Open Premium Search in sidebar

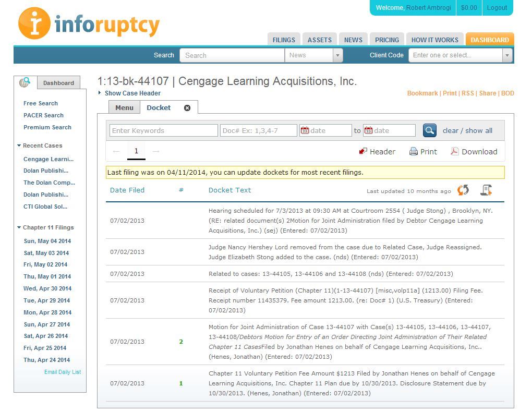[47, 127]
